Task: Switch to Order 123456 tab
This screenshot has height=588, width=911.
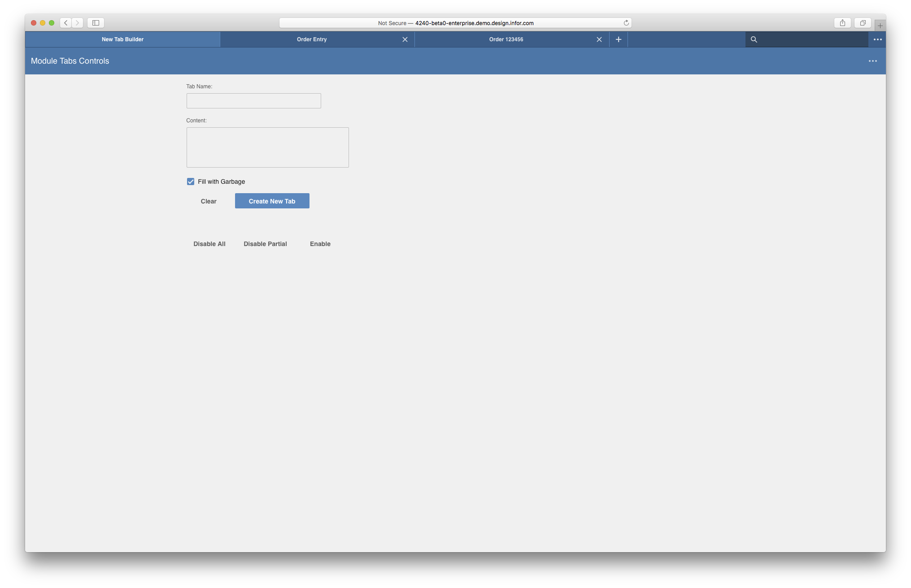Action: tap(506, 39)
